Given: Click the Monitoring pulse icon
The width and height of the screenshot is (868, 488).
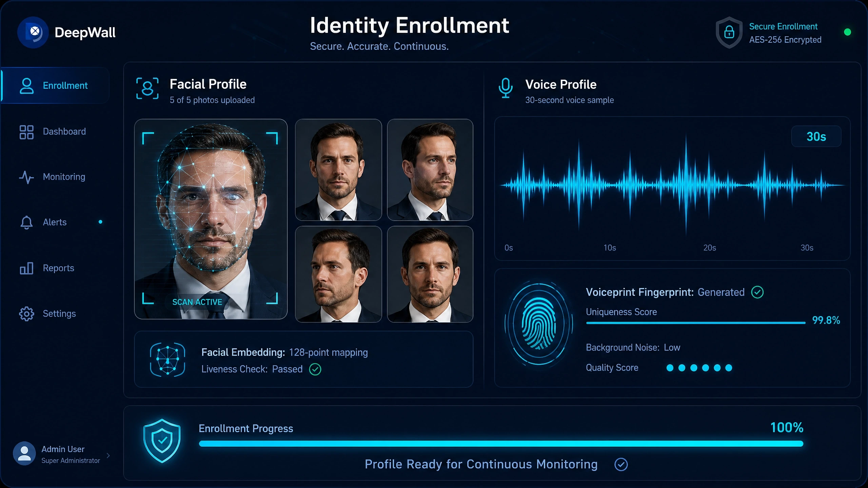Looking at the screenshot, I should pyautogui.click(x=26, y=177).
